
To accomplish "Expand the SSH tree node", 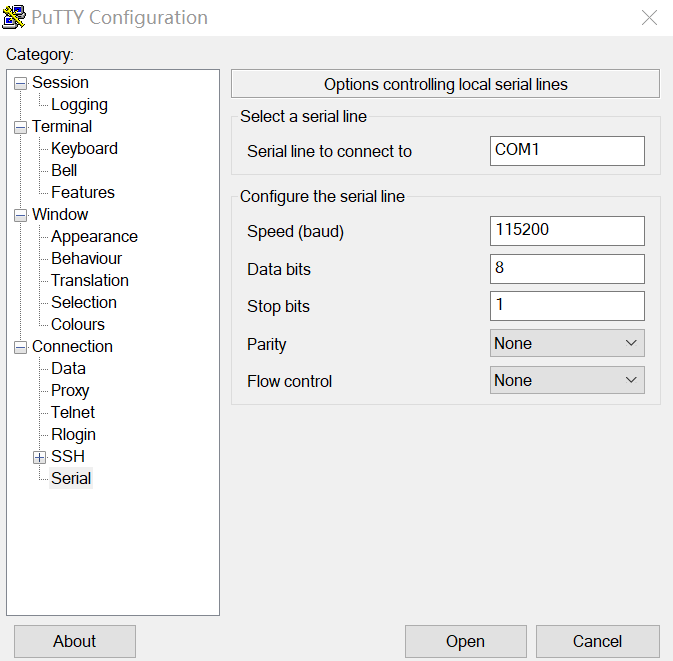I will (x=39, y=458).
